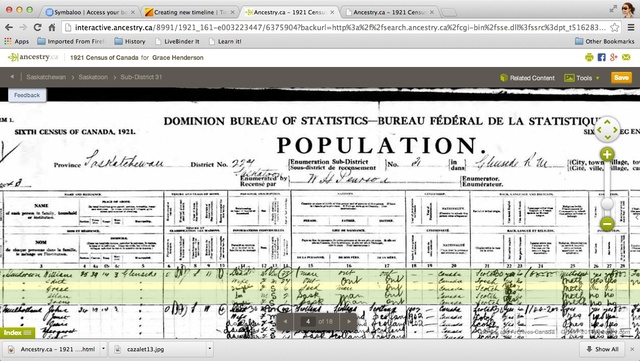This screenshot has width=640, height=361.
Task: Click the page number field
Action: [x=308, y=321]
